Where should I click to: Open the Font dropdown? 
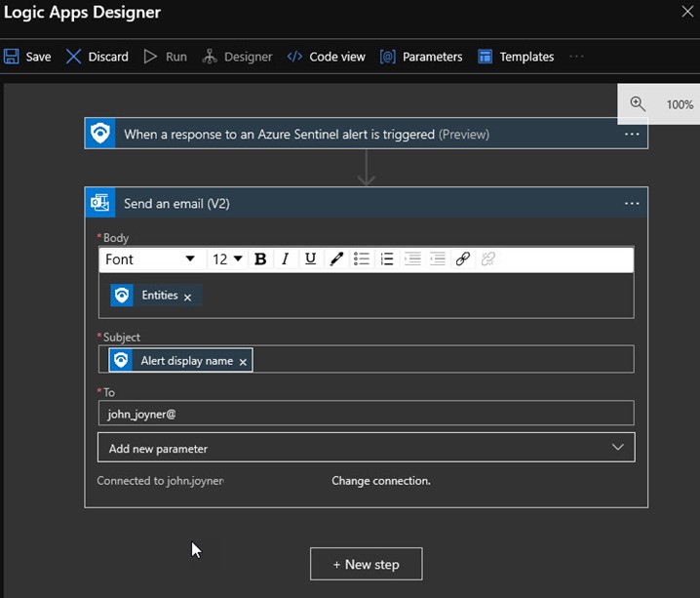[151, 259]
